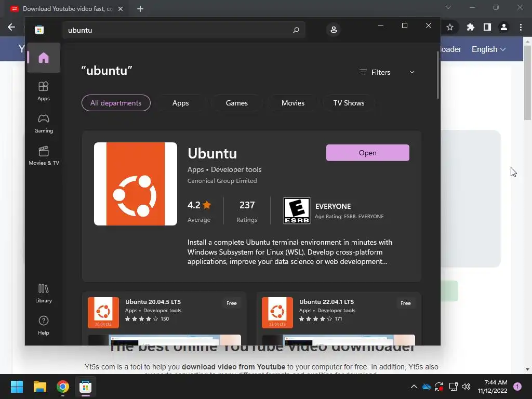Open the English language dropdown on webpage
The width and height of the screenshot is (532, 399).
tap(488, 49)
